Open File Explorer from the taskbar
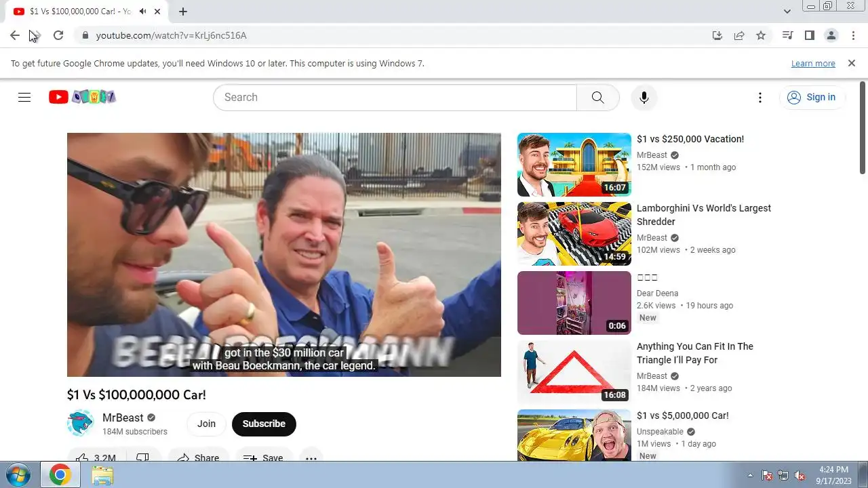Screen dimensions: 868x488 pyautogui.click(x=102, y=475)
